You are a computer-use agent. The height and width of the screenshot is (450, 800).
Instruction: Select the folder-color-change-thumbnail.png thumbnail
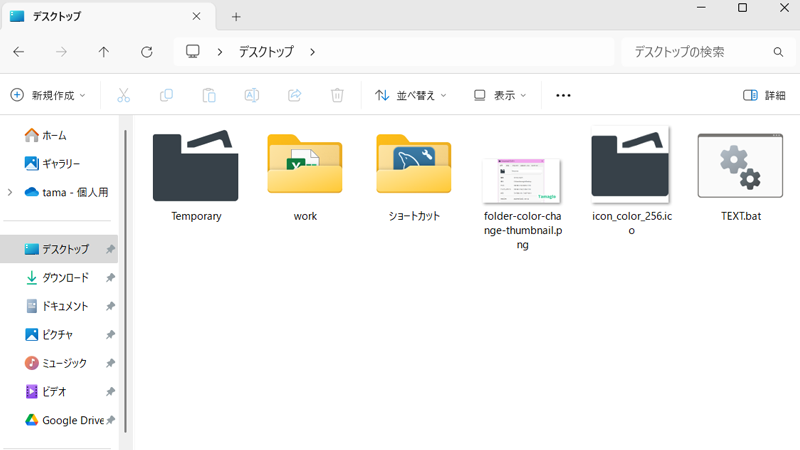coord(521,181)
